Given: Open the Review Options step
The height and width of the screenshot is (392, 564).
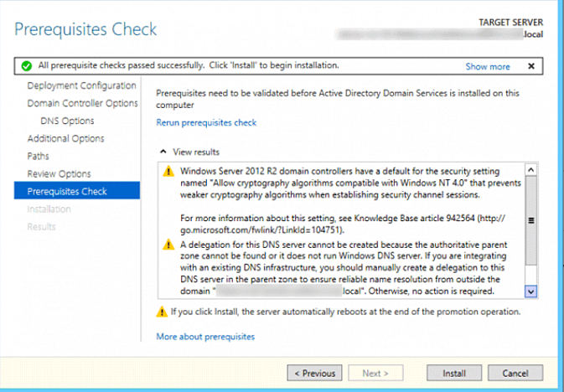Looking at the screenshot, I should (59, 174).
